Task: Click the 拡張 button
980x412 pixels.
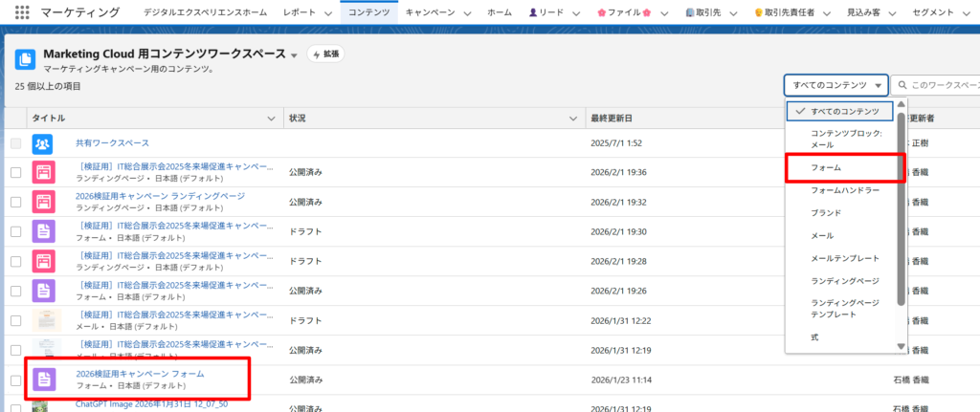Action: click(x=325, y=54)
